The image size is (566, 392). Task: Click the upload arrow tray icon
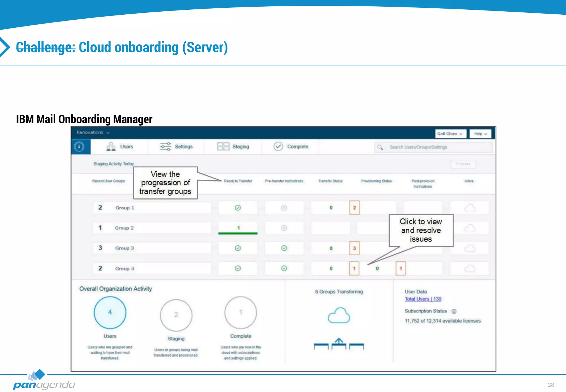pyautogui.click(x=339, y=344)
